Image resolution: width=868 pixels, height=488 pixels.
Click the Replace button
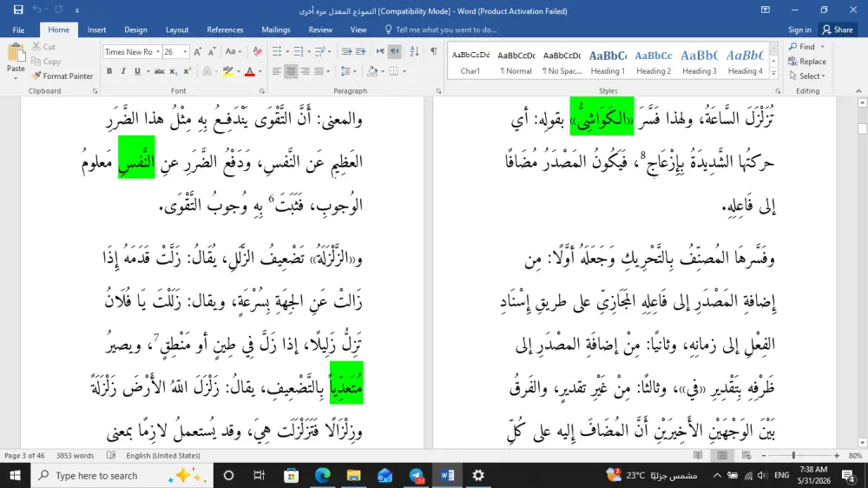(807, 62)
